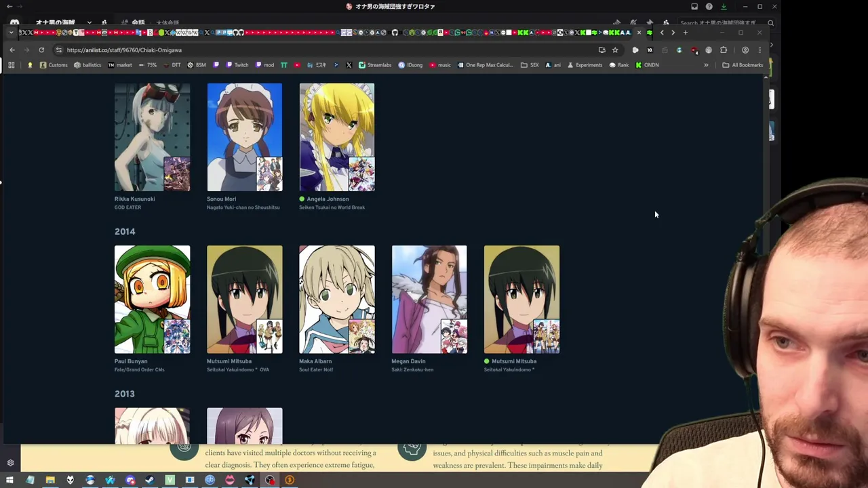Click the Fate/Grand Order CMs title
Viewport: 868px width, 488px height.
tap(140, 370)
